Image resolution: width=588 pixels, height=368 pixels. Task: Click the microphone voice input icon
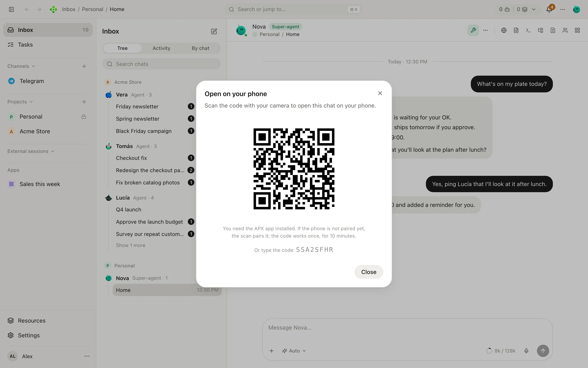526,351
